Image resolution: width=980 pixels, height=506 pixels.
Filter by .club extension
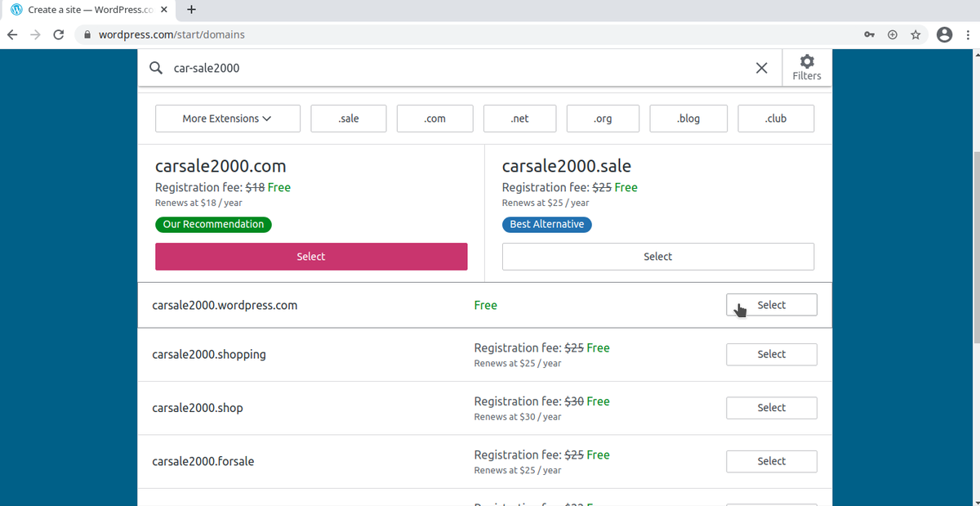pos(776,119)
